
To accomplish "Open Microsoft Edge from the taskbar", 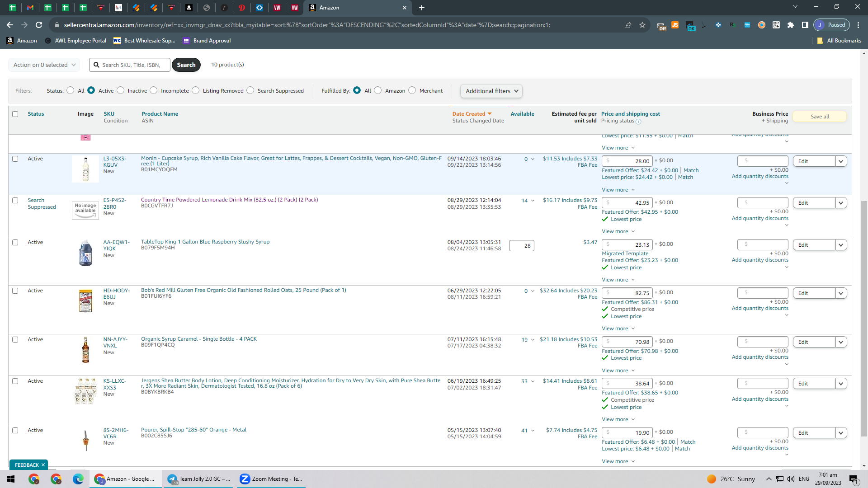I will pyautogui.click(x=78, y=479).
